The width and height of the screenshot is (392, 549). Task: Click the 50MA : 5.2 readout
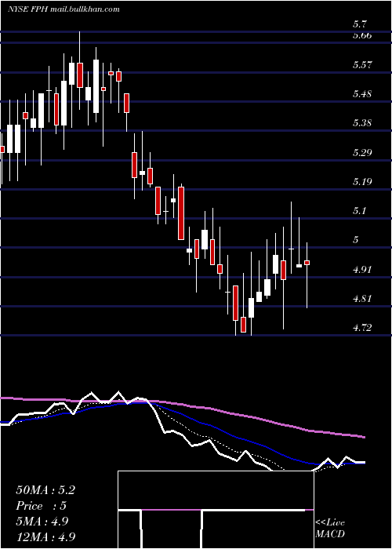(45, 490)
